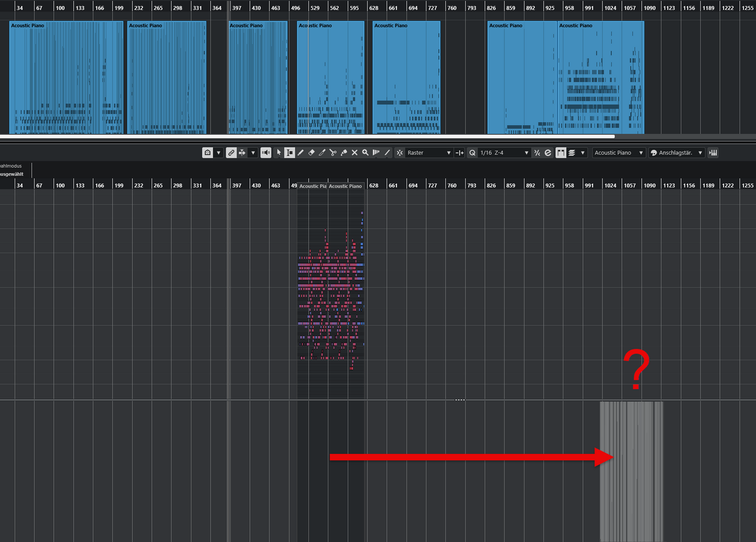This screenshot has width=756, height=542.
Task: Select the Erase tool
Action: (311, 152)
